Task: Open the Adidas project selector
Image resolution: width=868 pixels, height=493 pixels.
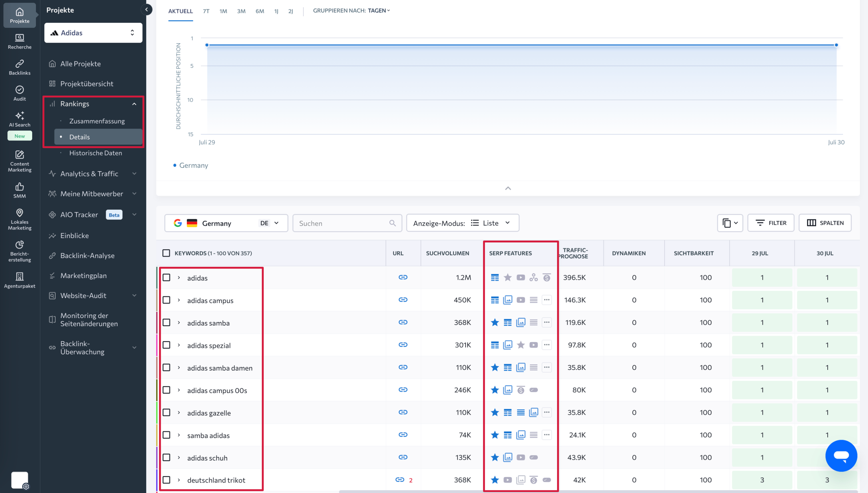Action: click(x=93, y=33)
